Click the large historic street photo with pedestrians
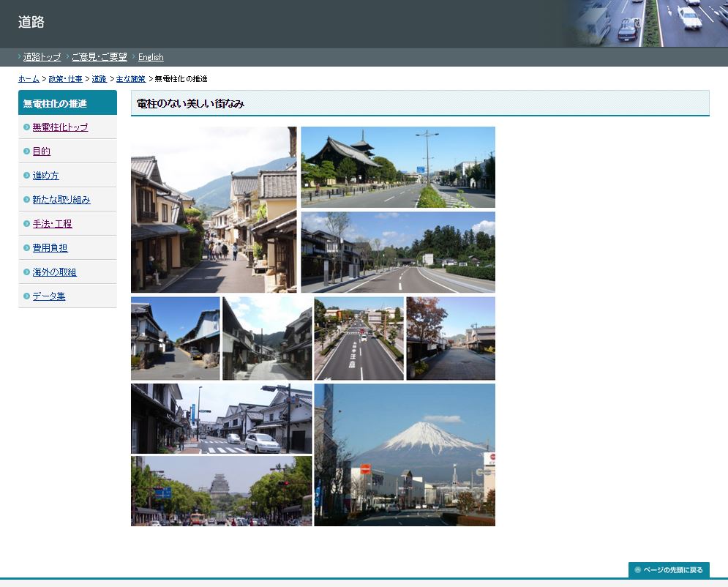Viewport: 728px width, 587px height. coord(214,210)
